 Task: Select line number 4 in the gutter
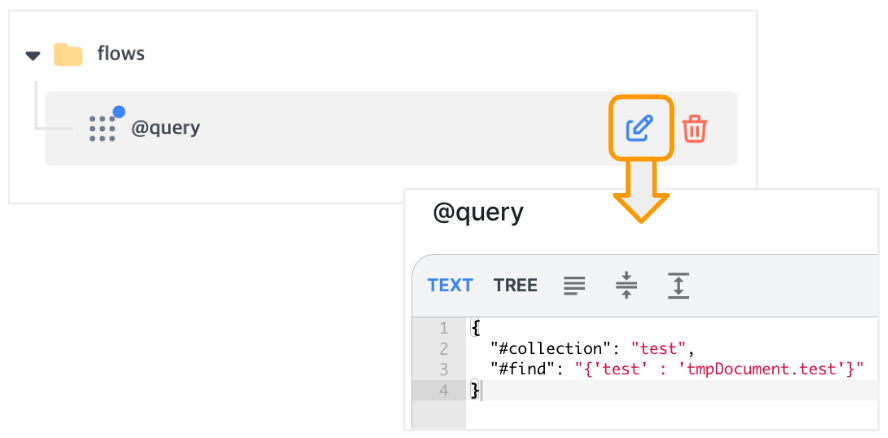coord(443,391)
